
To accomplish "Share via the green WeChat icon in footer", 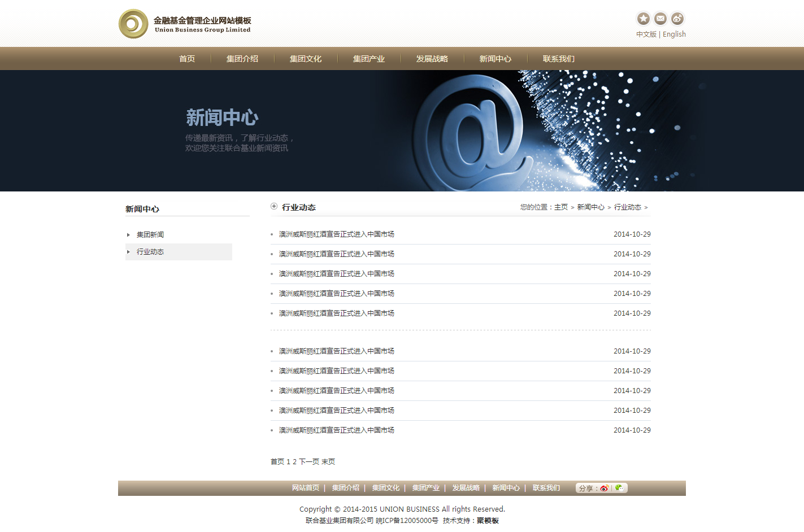I will (619, 488).
